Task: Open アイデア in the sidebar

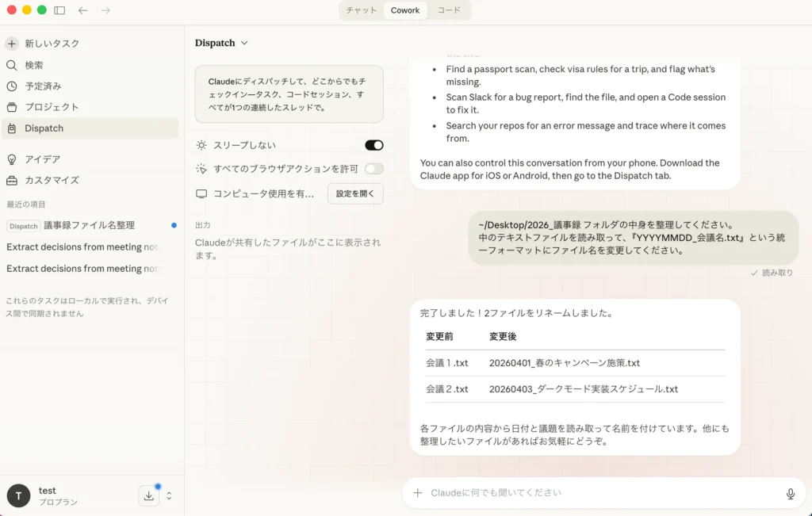Action: click(x=42, y=159)
